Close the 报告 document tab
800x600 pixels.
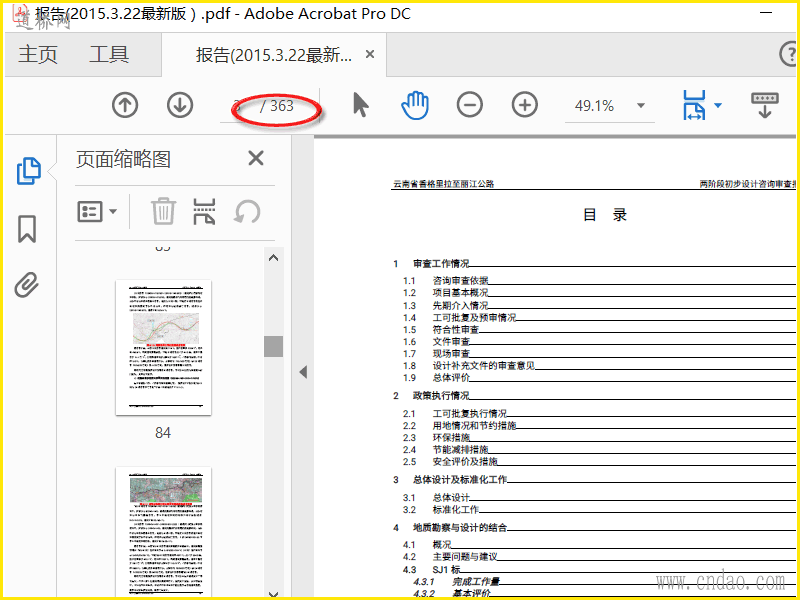(370, 54)
